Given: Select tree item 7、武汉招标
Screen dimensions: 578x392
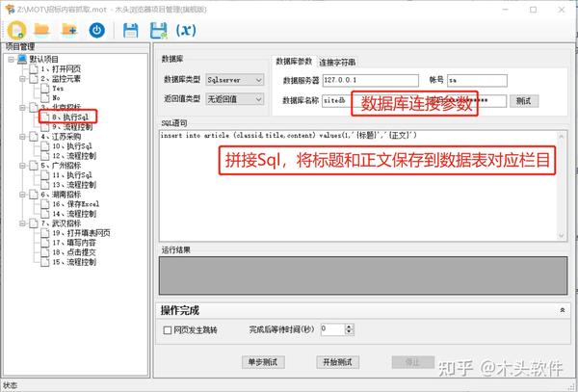Looking at the screenshot, I should 61,223.
